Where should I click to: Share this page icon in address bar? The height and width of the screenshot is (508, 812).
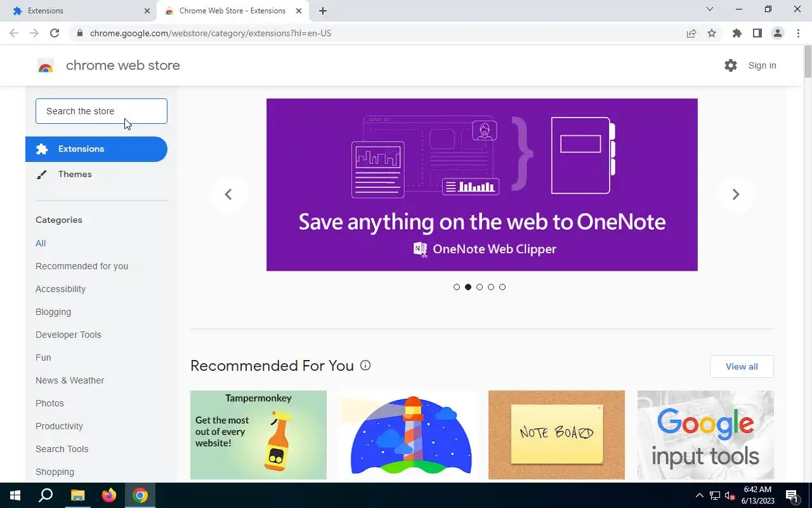(x=691, y=33)
